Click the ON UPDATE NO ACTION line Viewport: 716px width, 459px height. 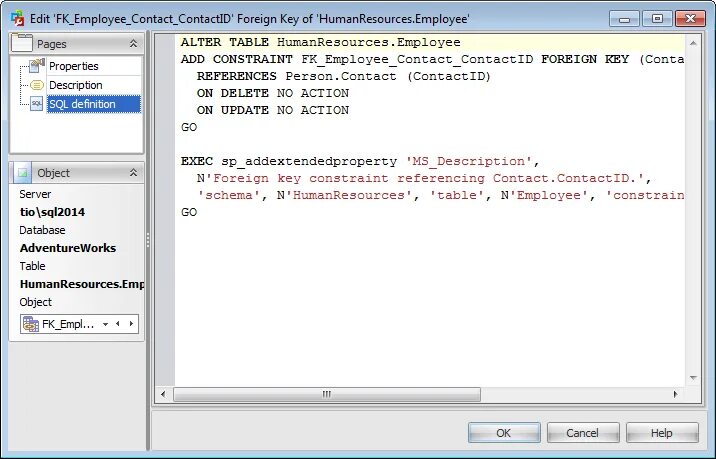(x=273, y=110)
